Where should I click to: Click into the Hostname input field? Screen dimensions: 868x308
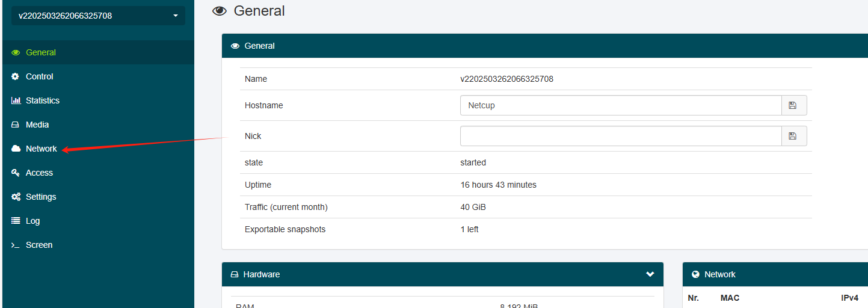pos(620,105)
